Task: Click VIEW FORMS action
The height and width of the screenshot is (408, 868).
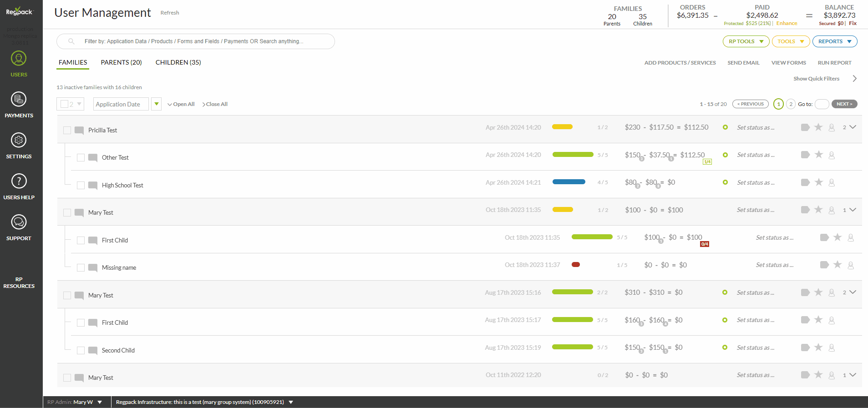Action: point(788,63)
